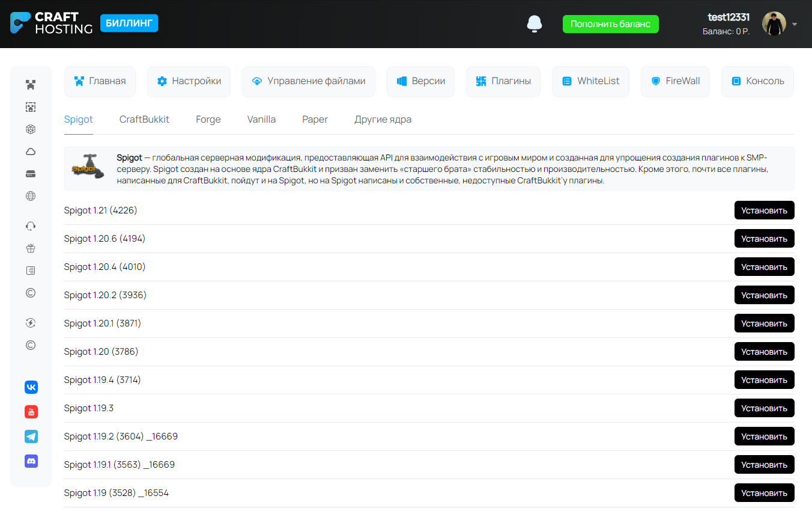Click the notification bell icon
Screen dimensions: 812x511
pyautogui.click(x=535, y=24)
